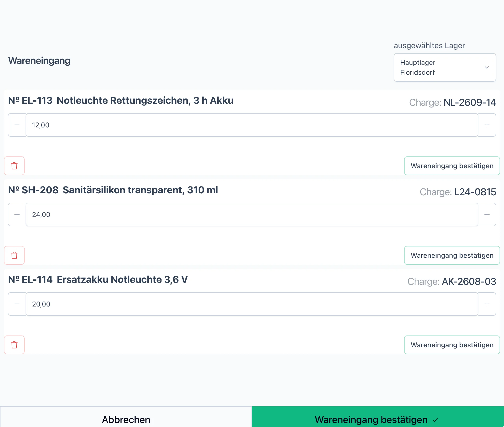Image resolution: width=504 pixels, height=427 pixels.
Task: Decrease quantity for EL-114 Ersatzakku
Action: click(x=17, y=304)
